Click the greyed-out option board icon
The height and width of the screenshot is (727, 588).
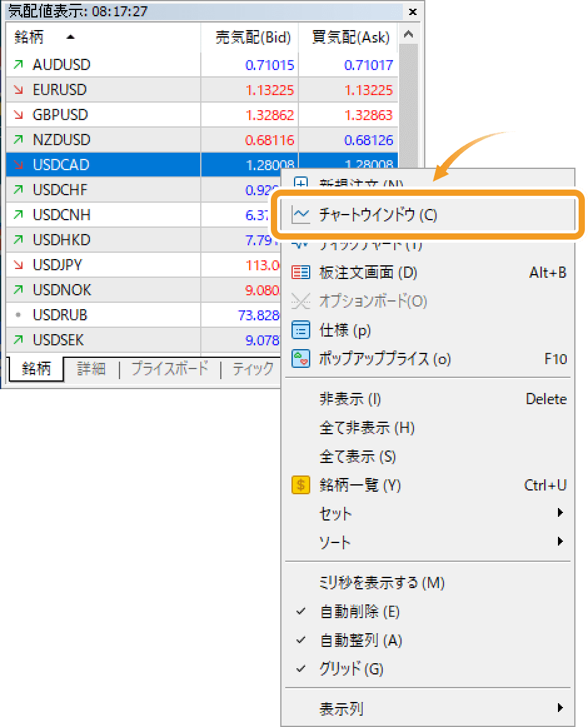click(300, 302)
